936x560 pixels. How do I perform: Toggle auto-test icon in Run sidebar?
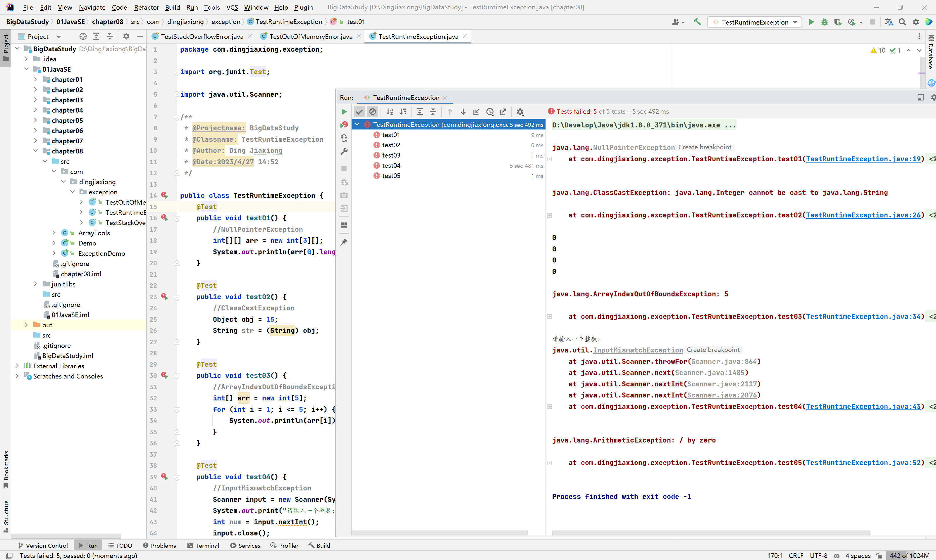click(x=344, y=139)
